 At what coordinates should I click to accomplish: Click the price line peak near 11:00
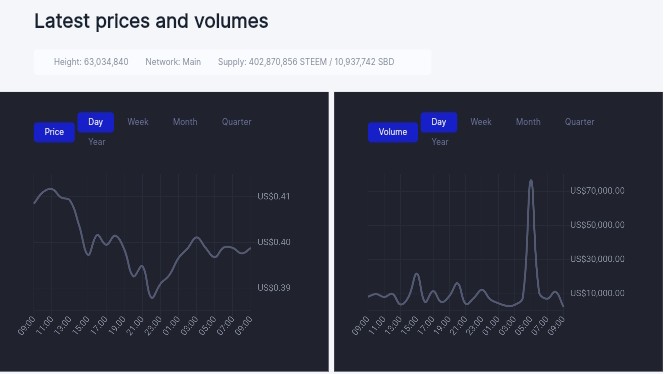tap(51, 189)
